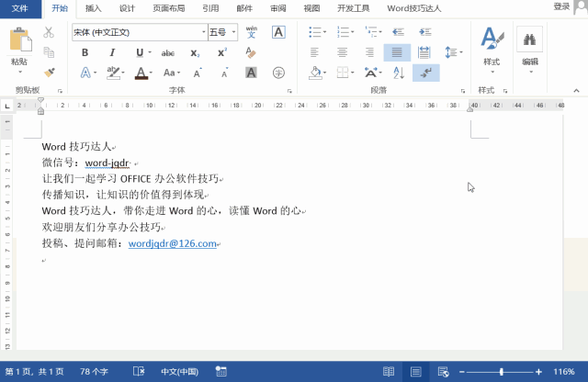Image resolution: width=588 pixels, height=382 pixels.
Task: Click the 116% zoom level
Action: 564,372
